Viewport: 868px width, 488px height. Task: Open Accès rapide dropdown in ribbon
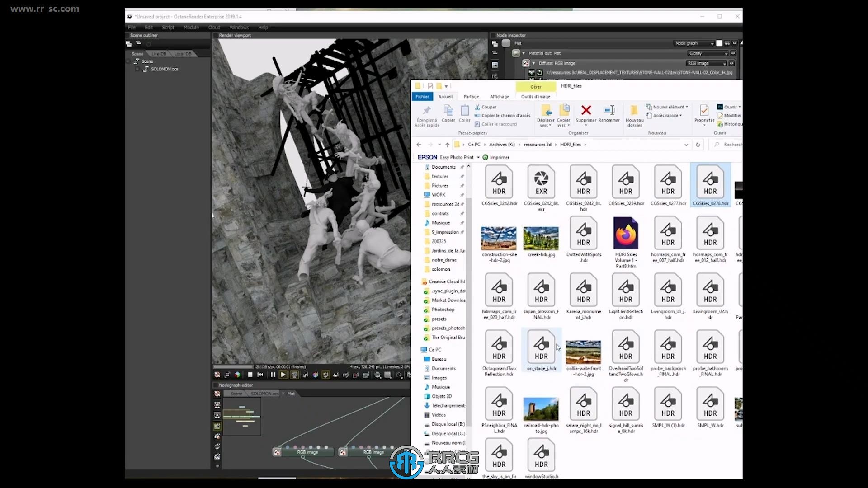[x=664, y=116]
